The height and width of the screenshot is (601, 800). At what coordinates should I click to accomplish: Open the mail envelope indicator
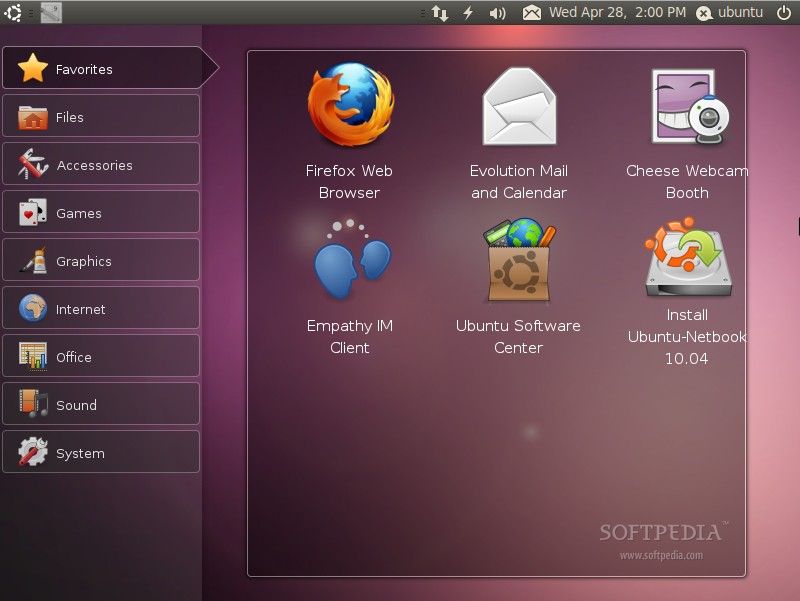[x=532, y=13]
